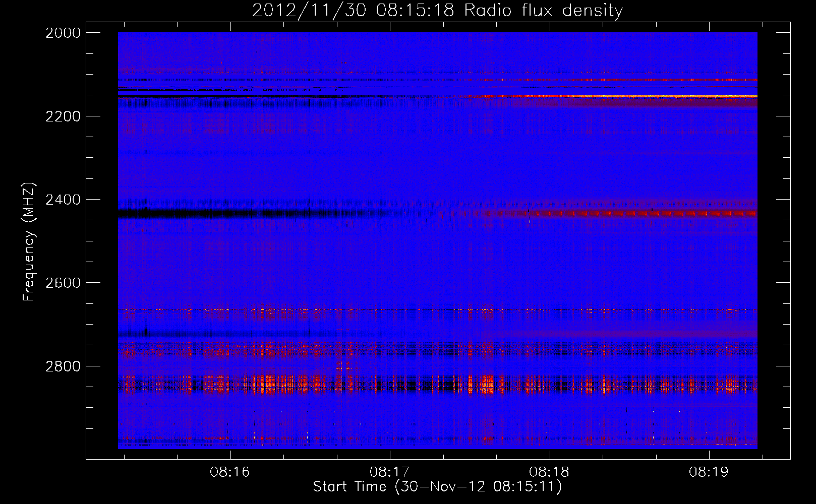Click the 'Frequency (MHZ)' y-axis label
Screen dimensions: 816x504
coord(29,242)
